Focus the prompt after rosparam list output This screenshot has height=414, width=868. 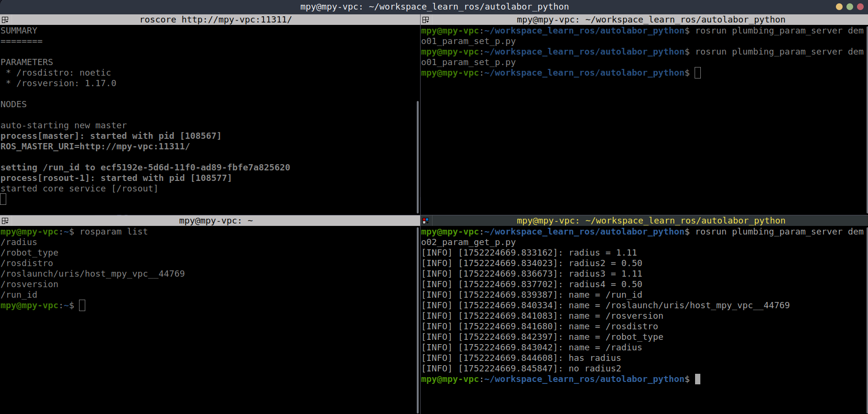(82, 305)
